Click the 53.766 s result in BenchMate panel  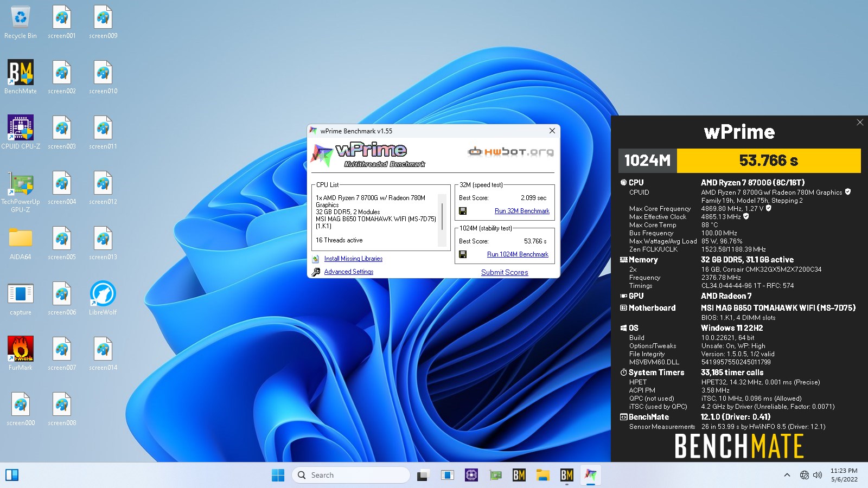point(769,160)
